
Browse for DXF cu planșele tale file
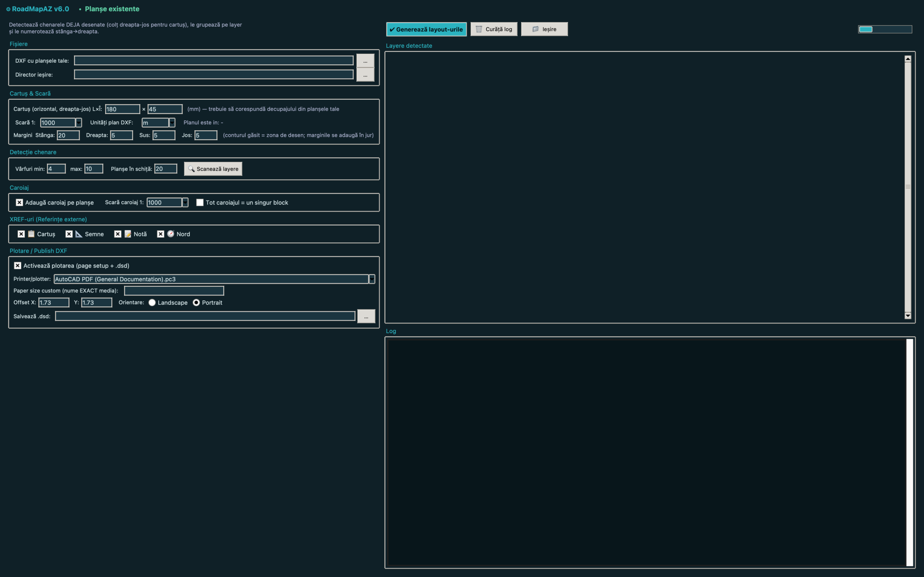(365, 61)
